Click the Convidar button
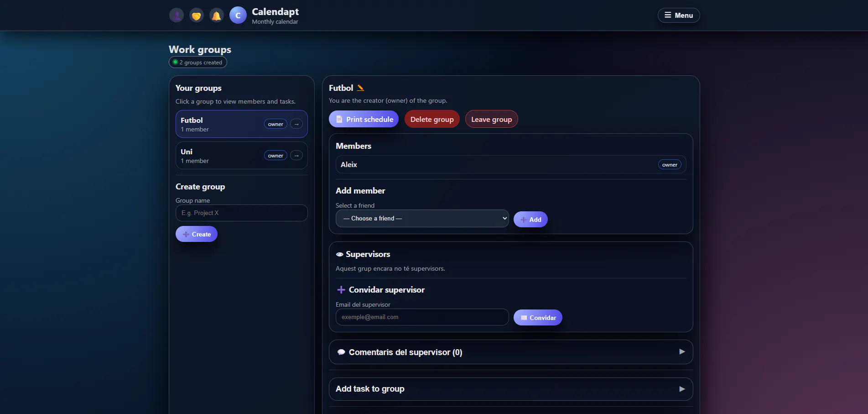 [x=538, y=318]
